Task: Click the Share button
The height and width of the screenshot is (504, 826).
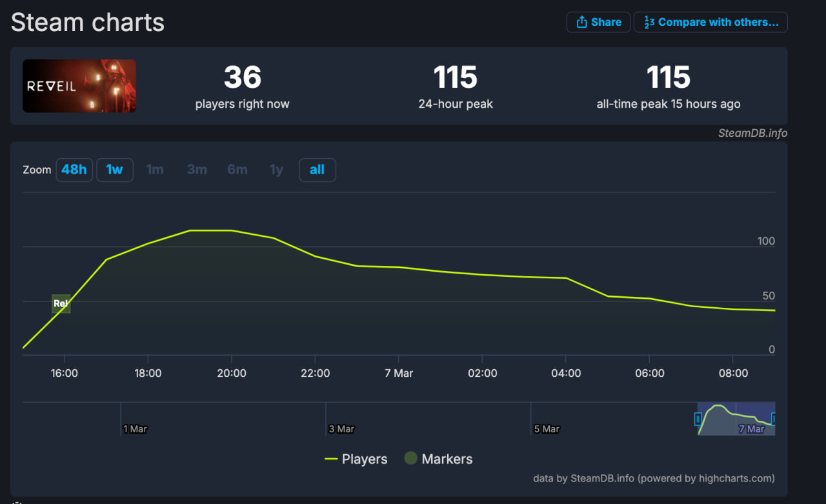Action: point(598,22)
